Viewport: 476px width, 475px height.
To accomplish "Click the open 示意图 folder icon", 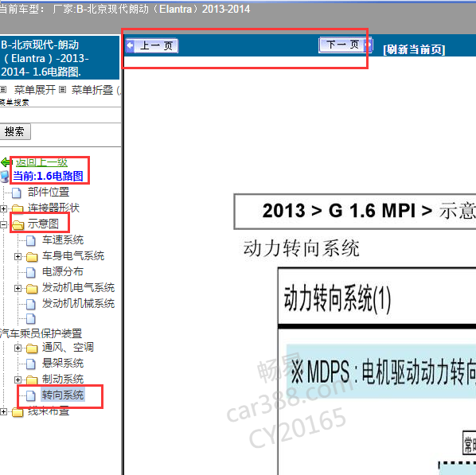I will point(18,224).
